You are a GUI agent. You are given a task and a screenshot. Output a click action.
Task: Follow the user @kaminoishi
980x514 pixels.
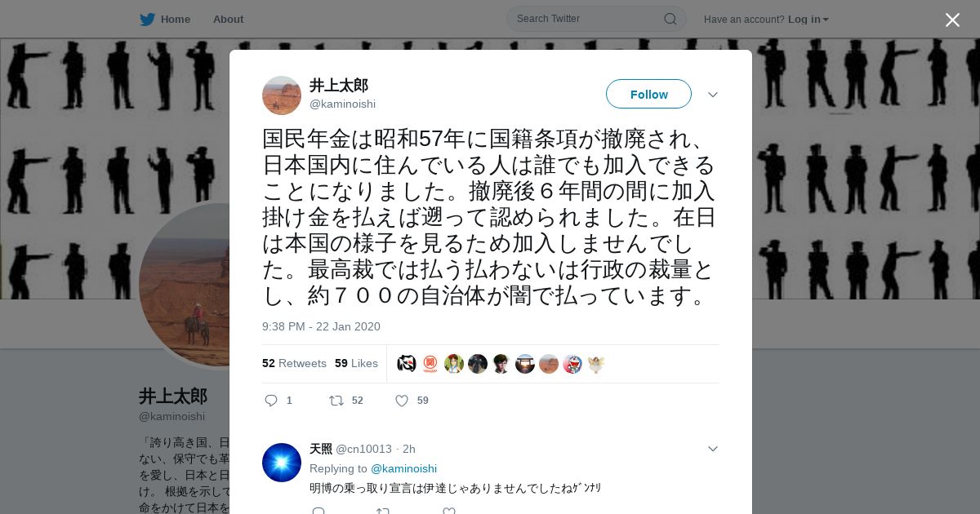click(x=648, y=95)
